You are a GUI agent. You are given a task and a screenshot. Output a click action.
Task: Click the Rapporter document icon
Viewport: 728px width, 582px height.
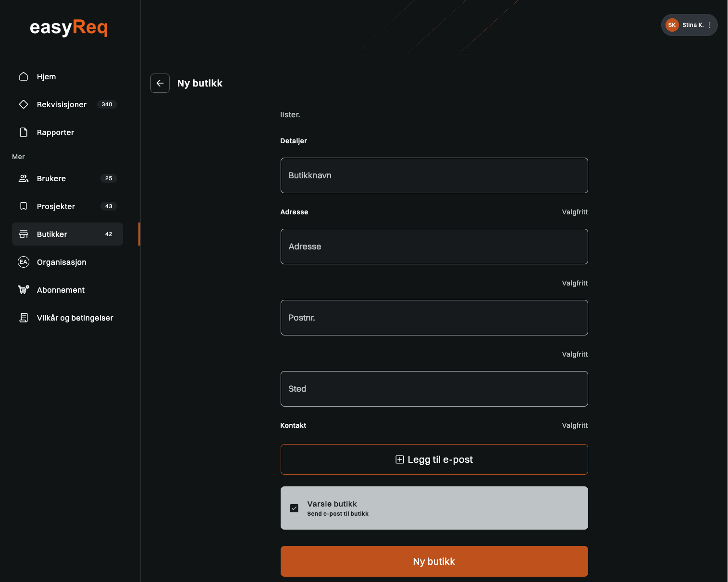tap(24, 132)
